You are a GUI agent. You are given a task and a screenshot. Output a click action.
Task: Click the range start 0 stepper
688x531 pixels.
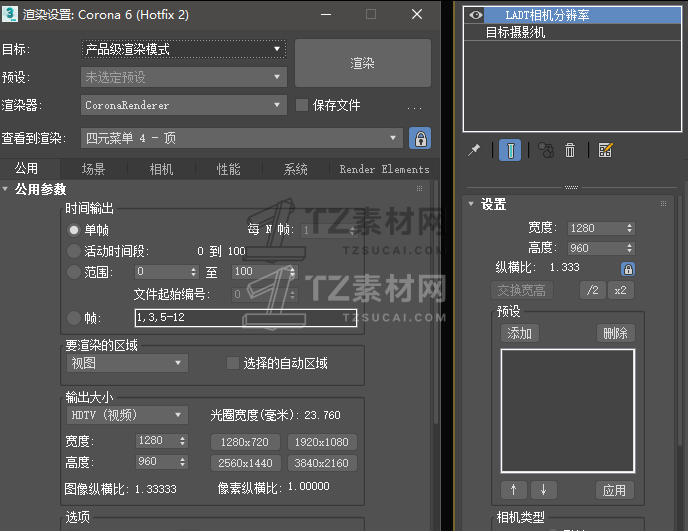pyautogui.click(x=194, y=272)
